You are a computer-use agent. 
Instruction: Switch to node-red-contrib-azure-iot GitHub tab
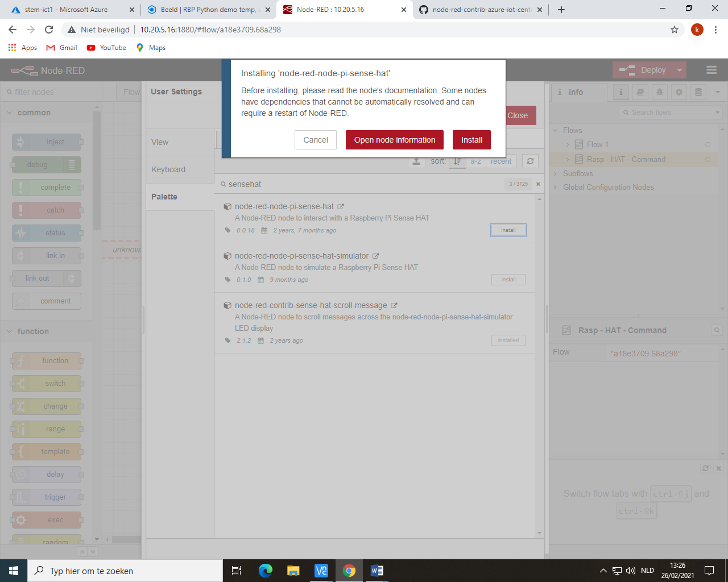pyautogui.click(x=481, y=10)
